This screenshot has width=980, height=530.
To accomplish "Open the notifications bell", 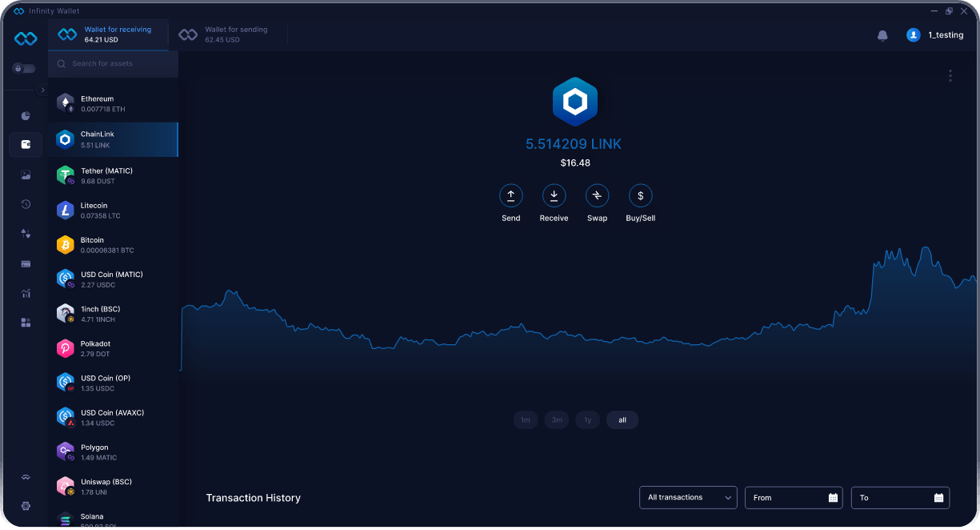I will point(882,35).
